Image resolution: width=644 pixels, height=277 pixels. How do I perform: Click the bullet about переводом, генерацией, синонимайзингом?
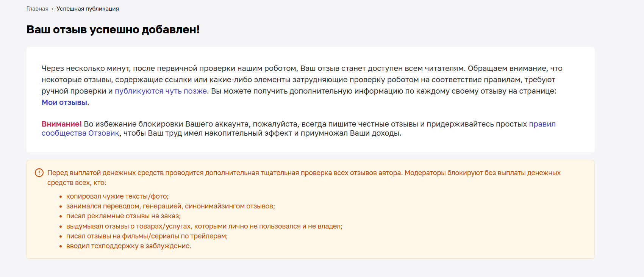coord(170,206)
